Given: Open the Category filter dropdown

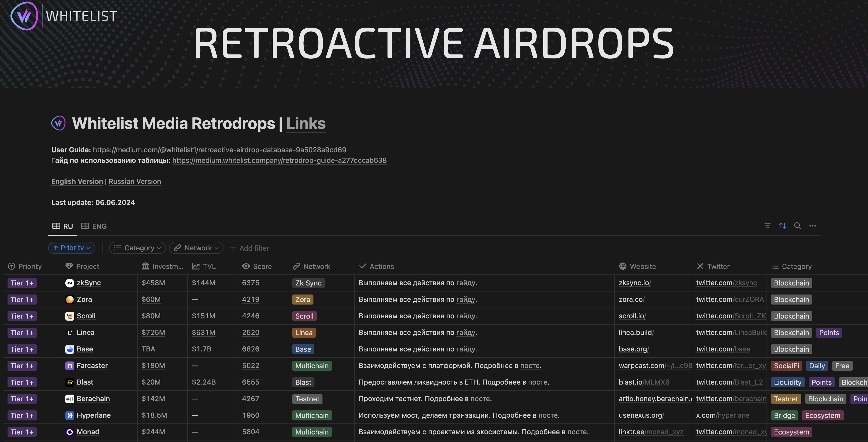Looking at the screenshot, I should [137, 248].
